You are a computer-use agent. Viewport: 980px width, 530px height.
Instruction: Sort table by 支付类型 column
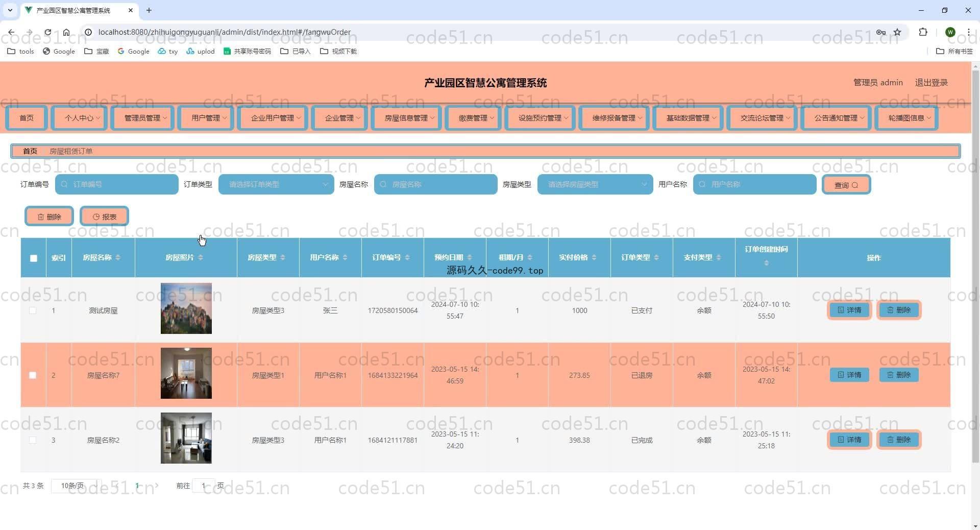pos(719,257)
